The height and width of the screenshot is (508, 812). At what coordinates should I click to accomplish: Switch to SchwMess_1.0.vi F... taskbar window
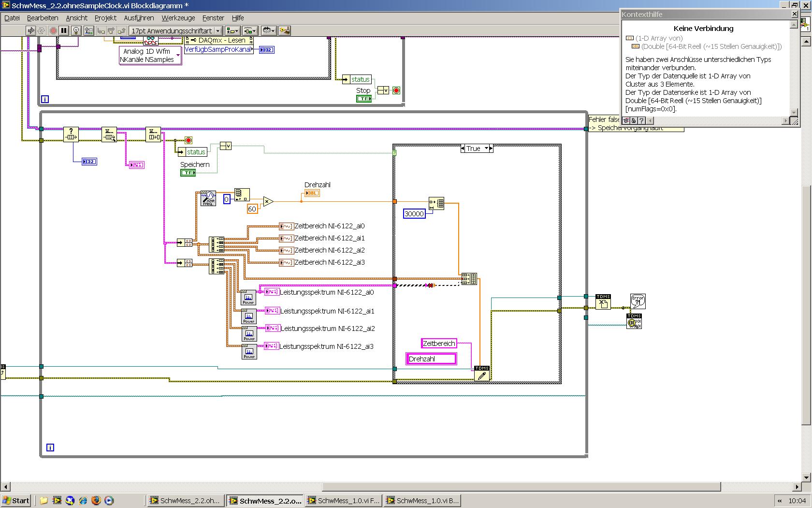pyautogui.click(x=344, y=500)
